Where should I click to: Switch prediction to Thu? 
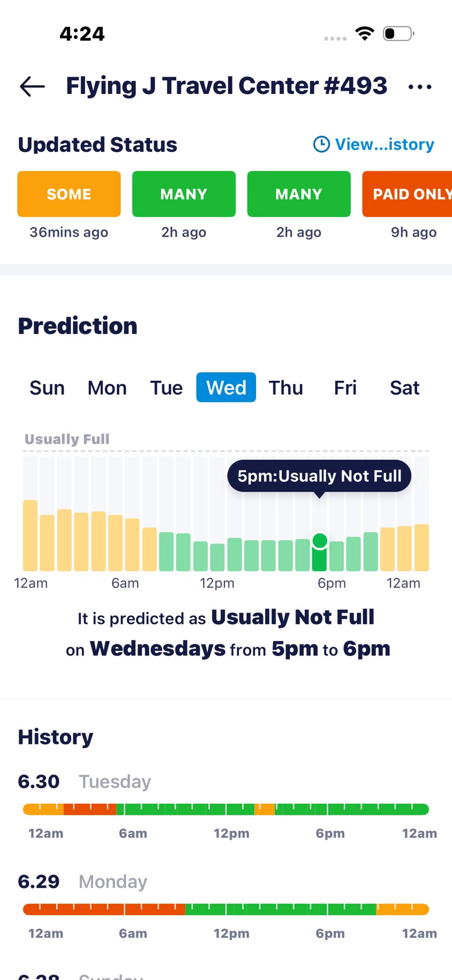(x=286, y=388)
